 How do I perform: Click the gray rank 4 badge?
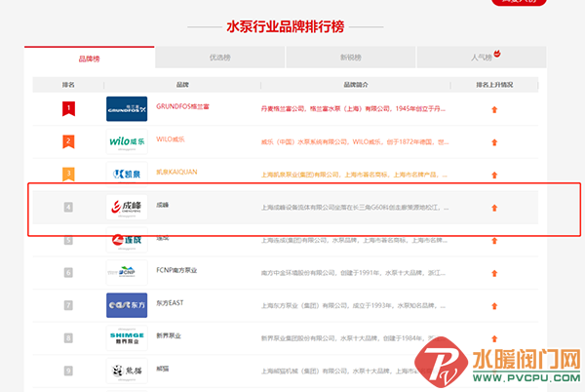[x=68, y=207]
